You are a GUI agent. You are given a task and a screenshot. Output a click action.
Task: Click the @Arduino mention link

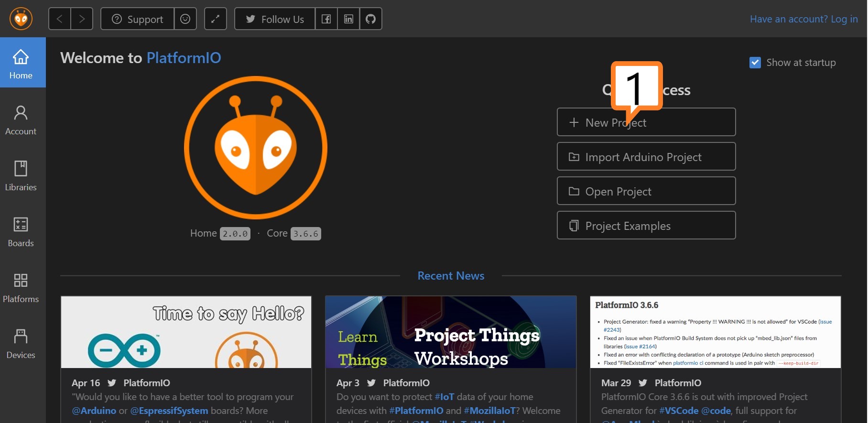94,411
